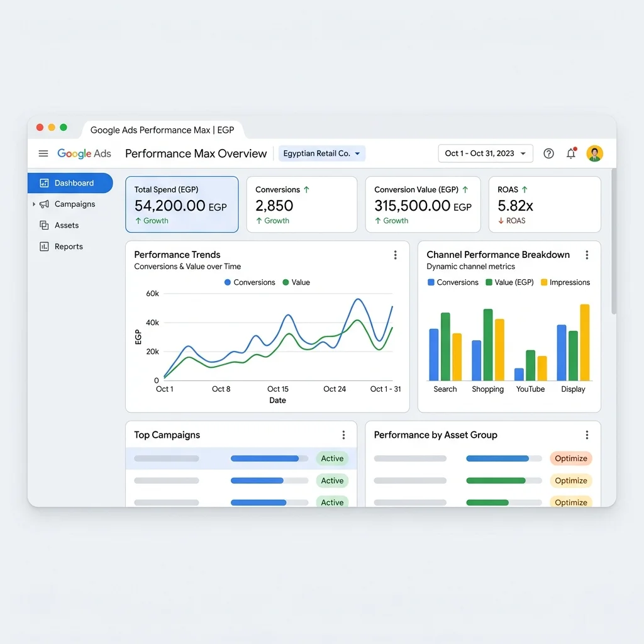Open Performance by Asset Group options menu
This screenshot has height=644, width=644.
tap(587, 435)
